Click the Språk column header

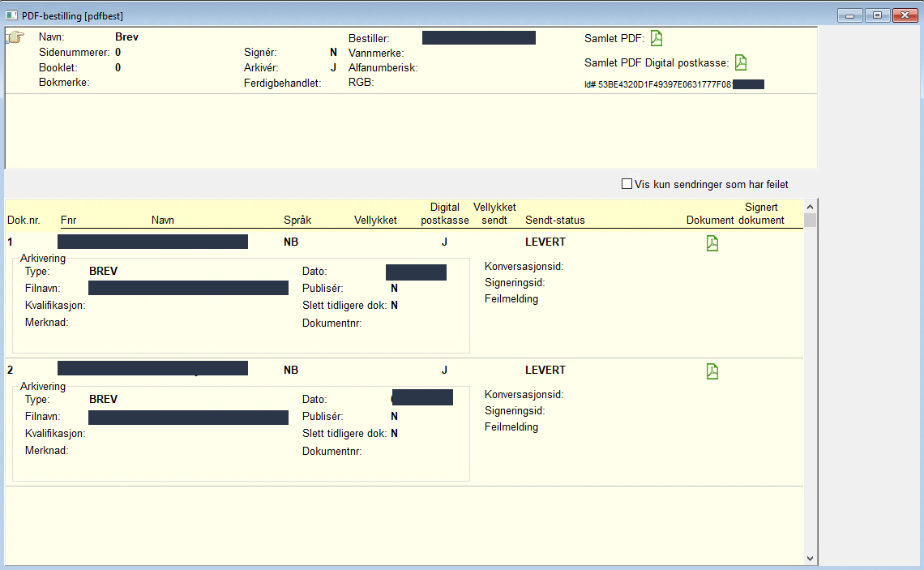point(297,220)
